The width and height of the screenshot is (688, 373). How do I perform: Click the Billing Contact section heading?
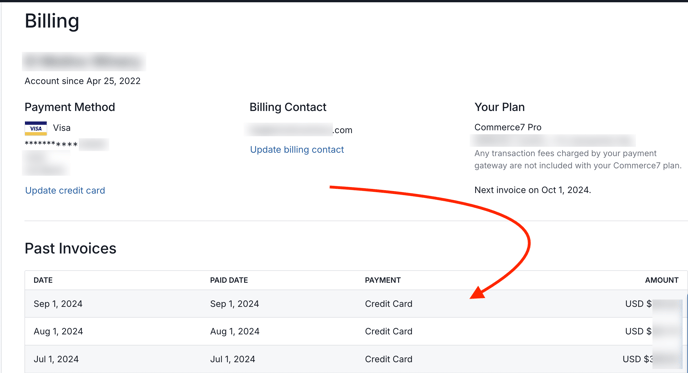(288, 107)
